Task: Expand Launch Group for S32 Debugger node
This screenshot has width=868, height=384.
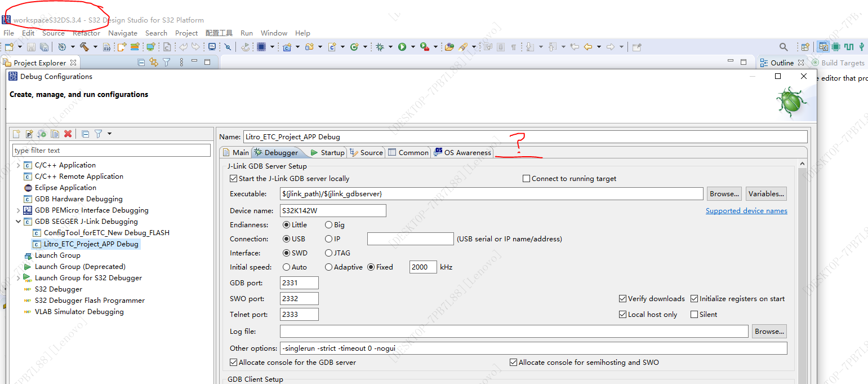Action: [18, 278]
